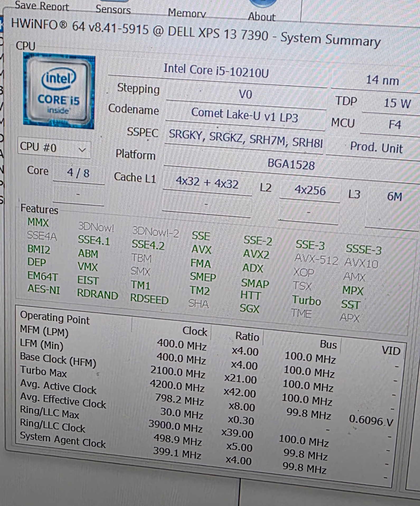
Task: Click the Operating Point table header
Action: pyautogui.click(x=55, y=318)
